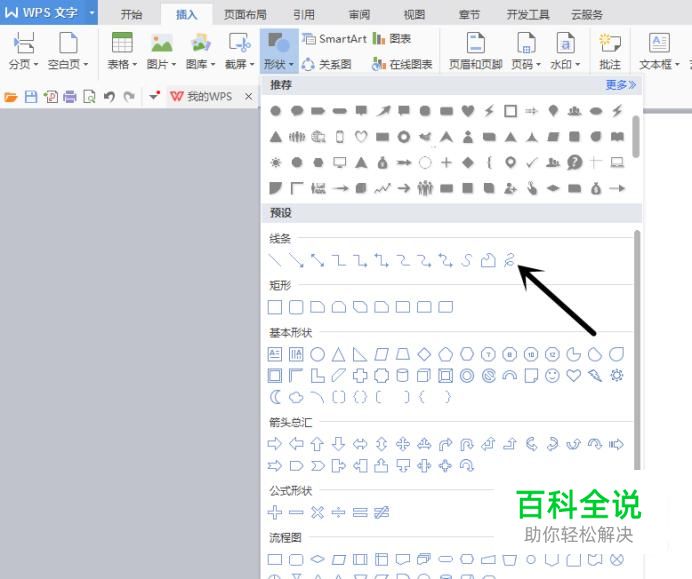The height and width of the screenshot is (579, 692).
Task: Switch to the 章节 tab
Action: click(x=469, y=15)
